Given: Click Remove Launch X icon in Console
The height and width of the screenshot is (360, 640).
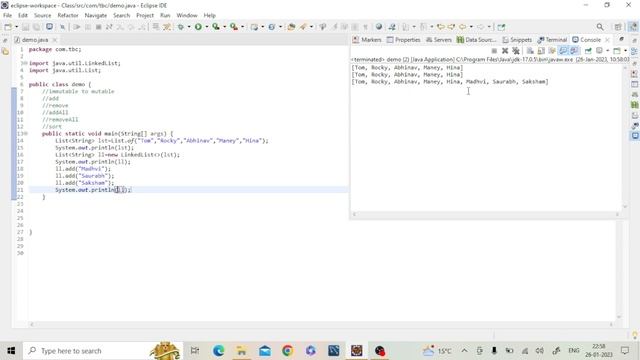Looking at the screenshot, I should click(505, 51).
